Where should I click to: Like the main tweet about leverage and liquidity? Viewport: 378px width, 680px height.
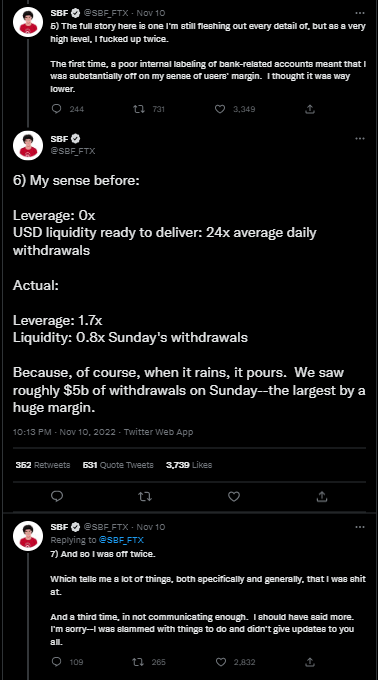[234, 496]
